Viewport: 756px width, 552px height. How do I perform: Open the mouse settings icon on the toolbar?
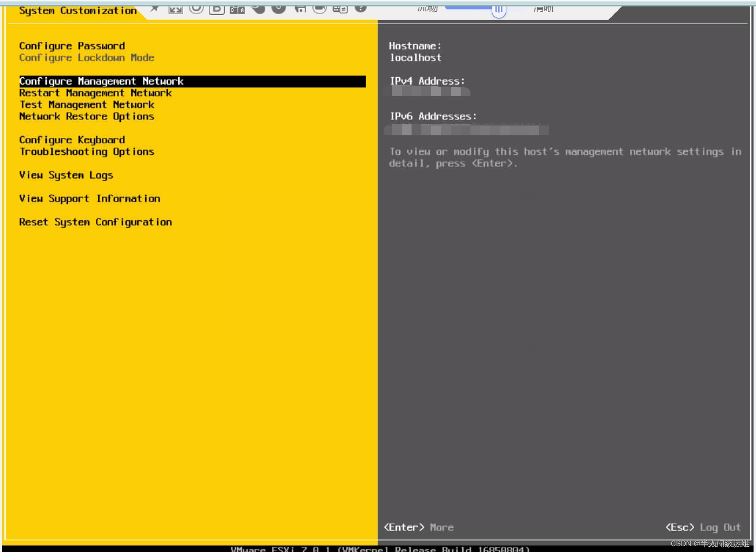point(258,8)
